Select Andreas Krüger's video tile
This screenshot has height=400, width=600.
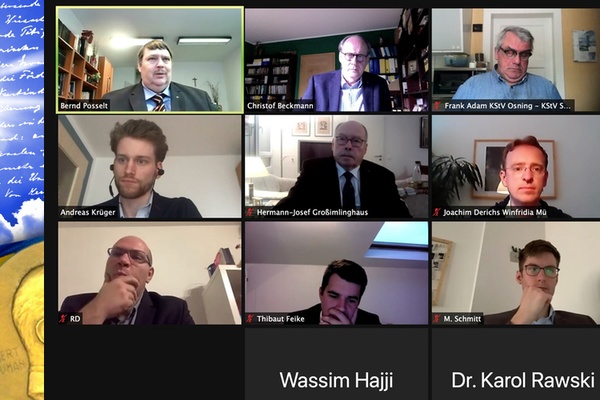(x=150, y=167)
